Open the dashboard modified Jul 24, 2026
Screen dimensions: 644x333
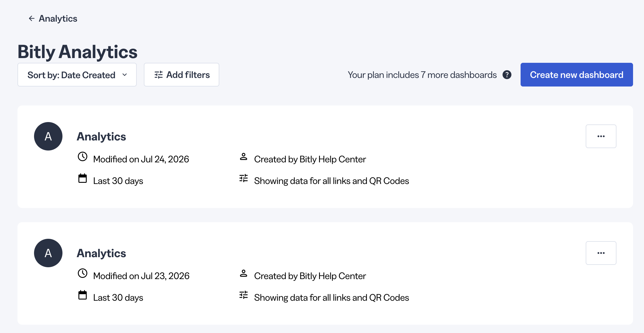(101, 137)
